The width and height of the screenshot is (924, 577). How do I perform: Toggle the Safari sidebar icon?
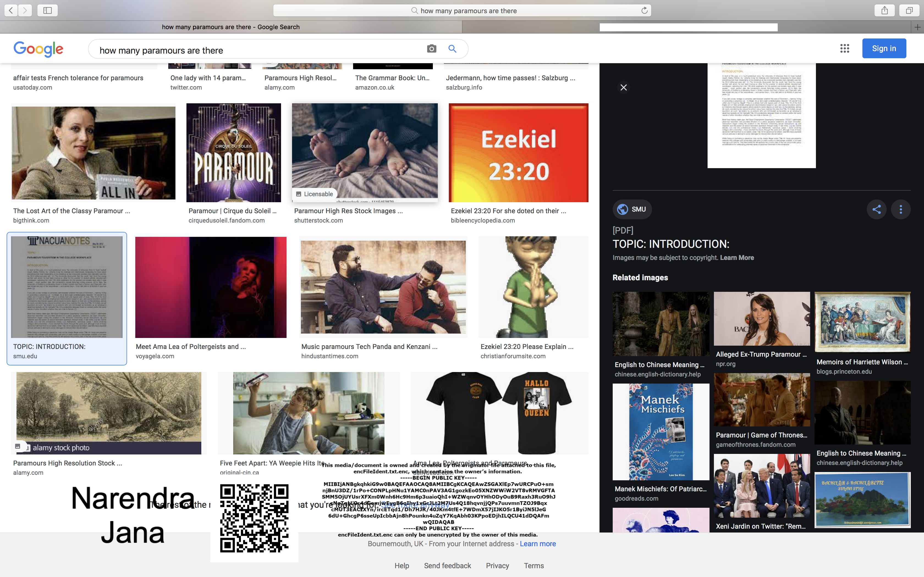pos(47,10)
